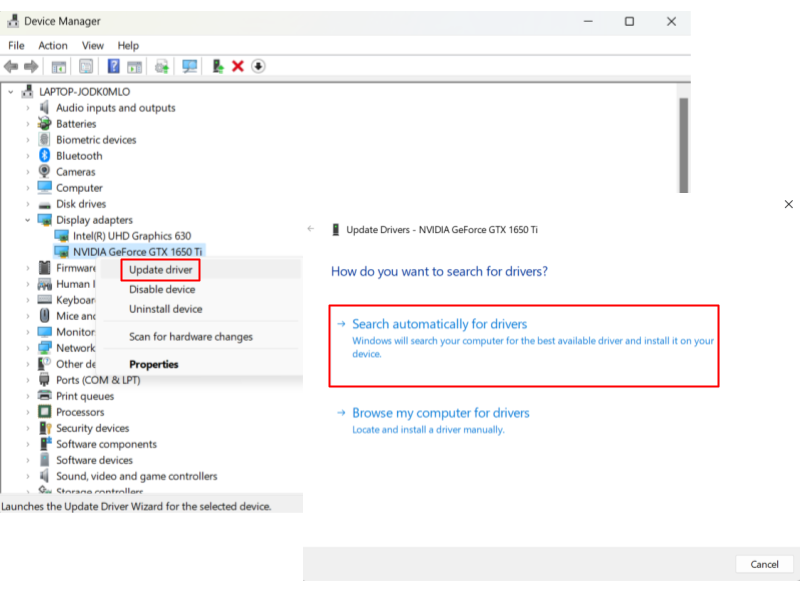Click the Computer category monitor icon

pyautogui.click(x=45, y=187)
